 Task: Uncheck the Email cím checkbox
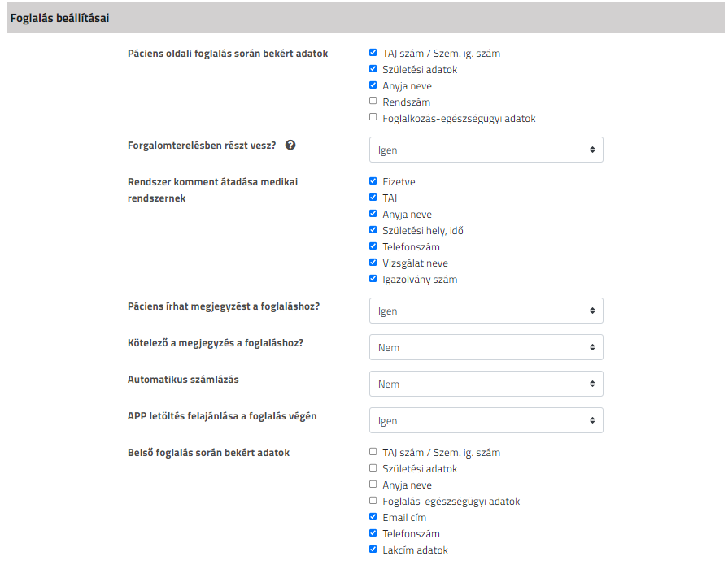pos(373,516)
